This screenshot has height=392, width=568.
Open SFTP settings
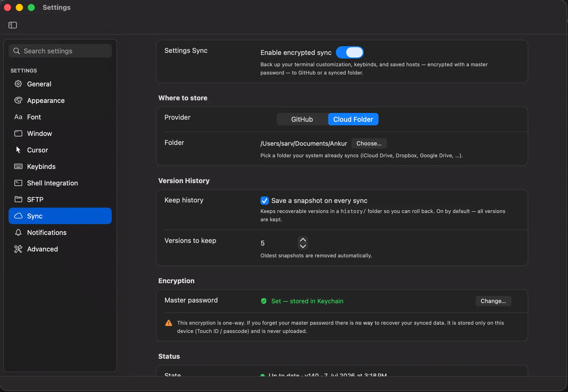60,199
